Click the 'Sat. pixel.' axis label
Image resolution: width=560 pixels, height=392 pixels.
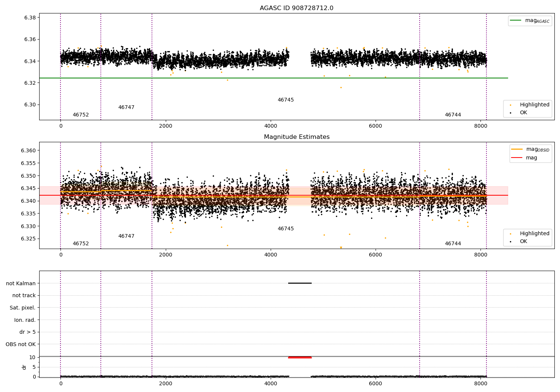22,308
